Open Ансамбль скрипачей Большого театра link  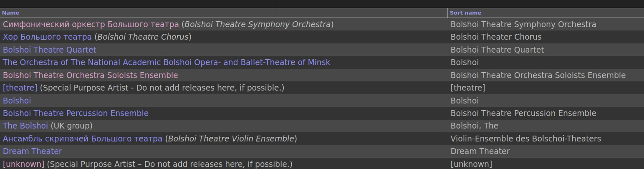[x=82, y=139]
